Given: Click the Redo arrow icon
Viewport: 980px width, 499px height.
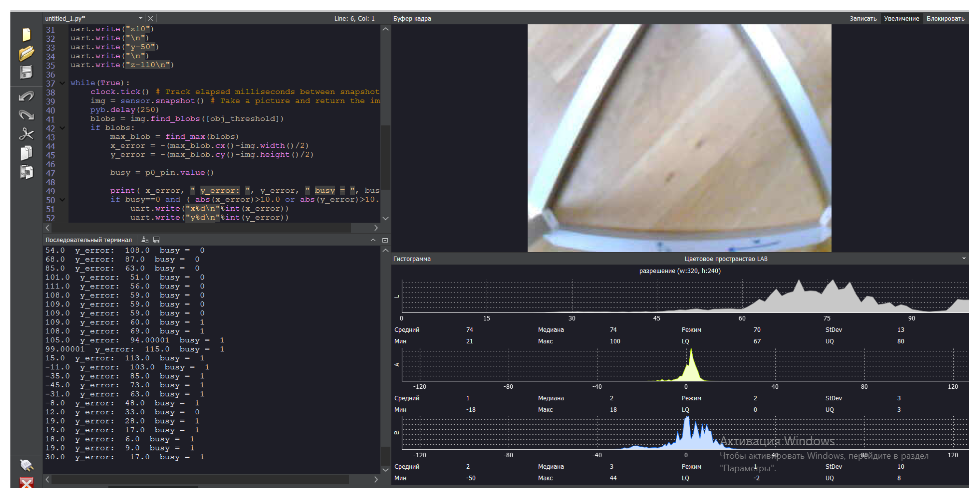Looking at the screenshot, I should pyautogui.click(x=26, y=115).
